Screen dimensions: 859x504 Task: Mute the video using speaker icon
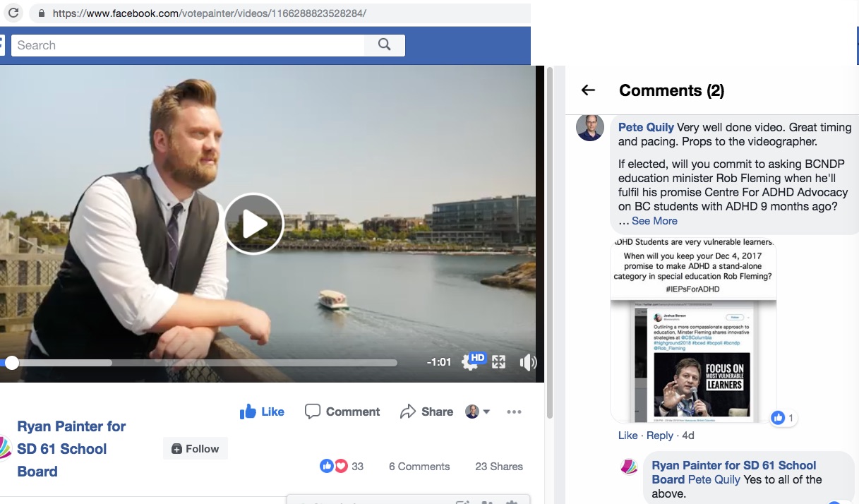527,363
